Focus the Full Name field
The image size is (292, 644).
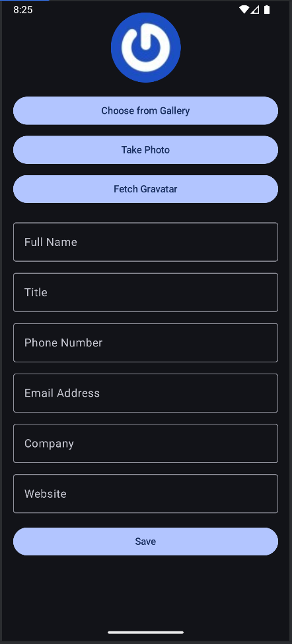(145, 242)
